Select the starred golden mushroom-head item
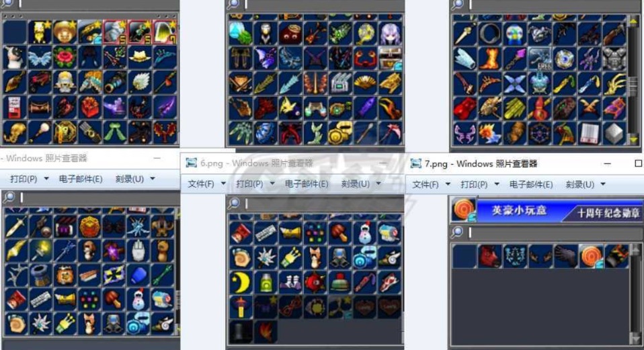Viewport: 644px width, 350px height. (x=65, y=32)
